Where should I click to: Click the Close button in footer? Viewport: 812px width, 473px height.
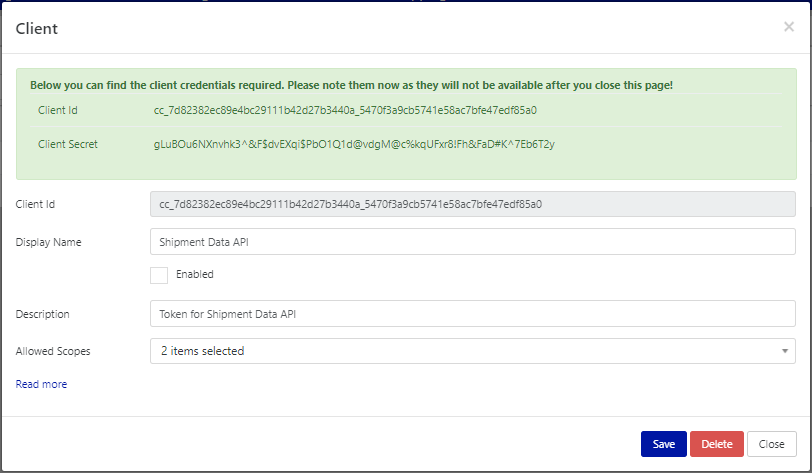tap(772, 444)
